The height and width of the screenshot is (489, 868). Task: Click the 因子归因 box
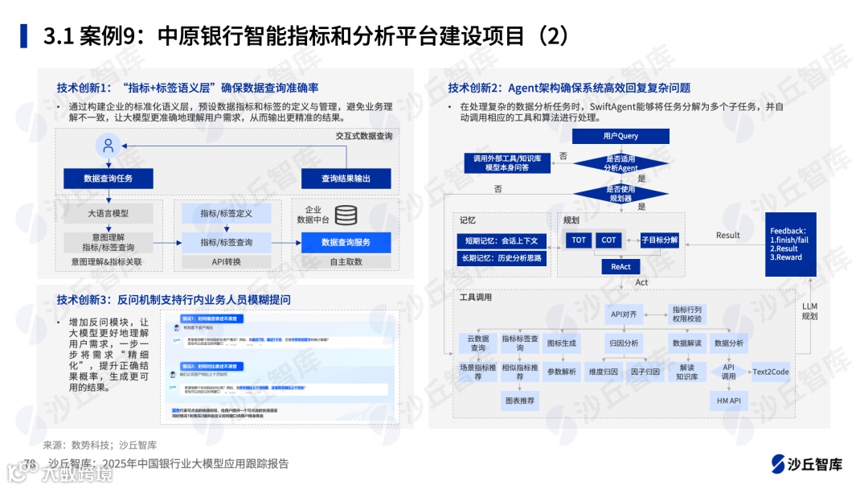click(x=645, y=372)
